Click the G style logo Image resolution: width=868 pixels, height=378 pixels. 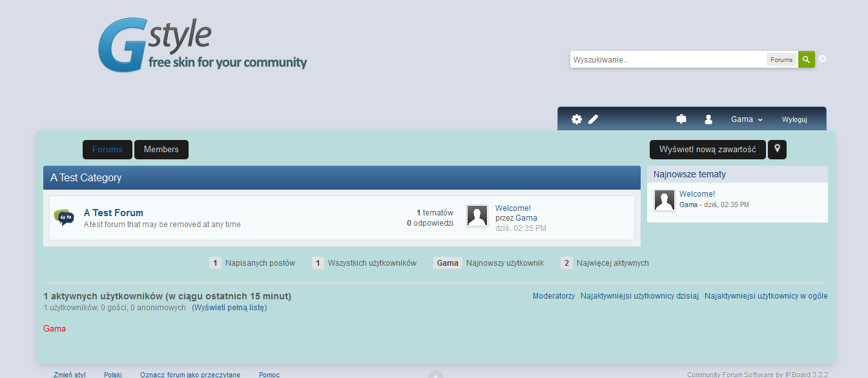point(202,45)
